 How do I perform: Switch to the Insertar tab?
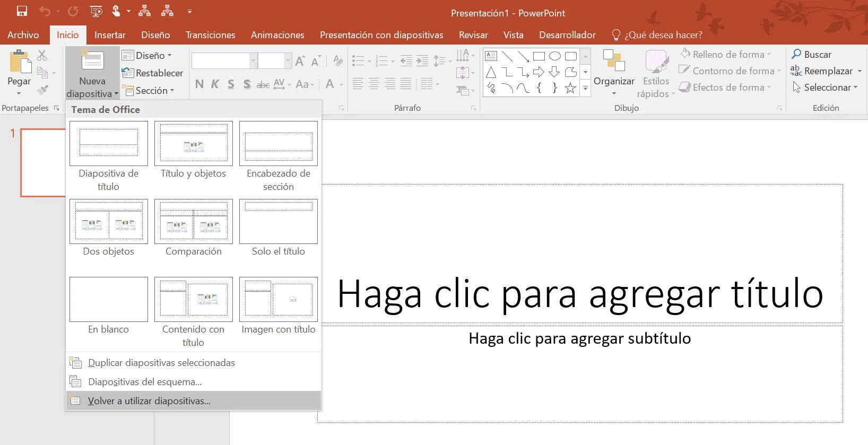point(110,34)
